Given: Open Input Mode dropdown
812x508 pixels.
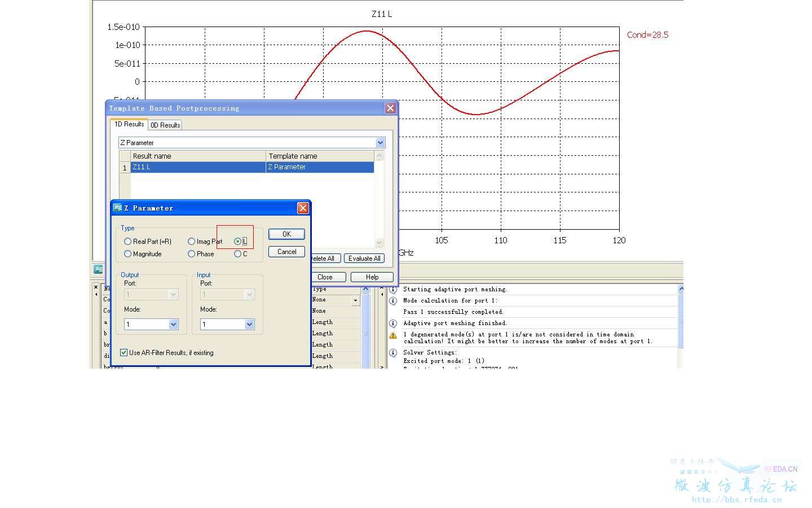Looking at the screenshot, I should [249, 325].
